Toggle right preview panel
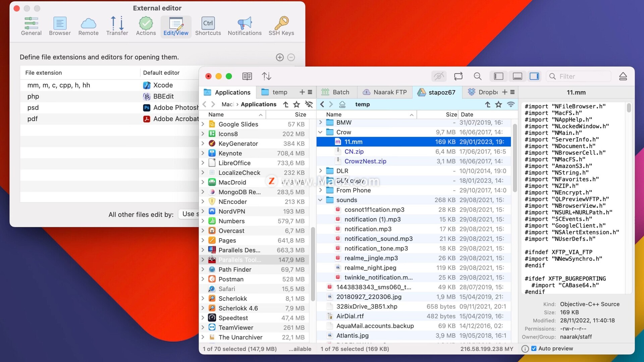Viewport: 644px width, 362px height. [534, 76]
